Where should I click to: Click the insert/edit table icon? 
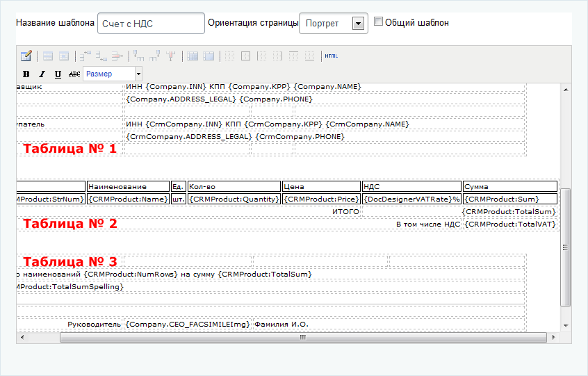(x=26, y=56)
